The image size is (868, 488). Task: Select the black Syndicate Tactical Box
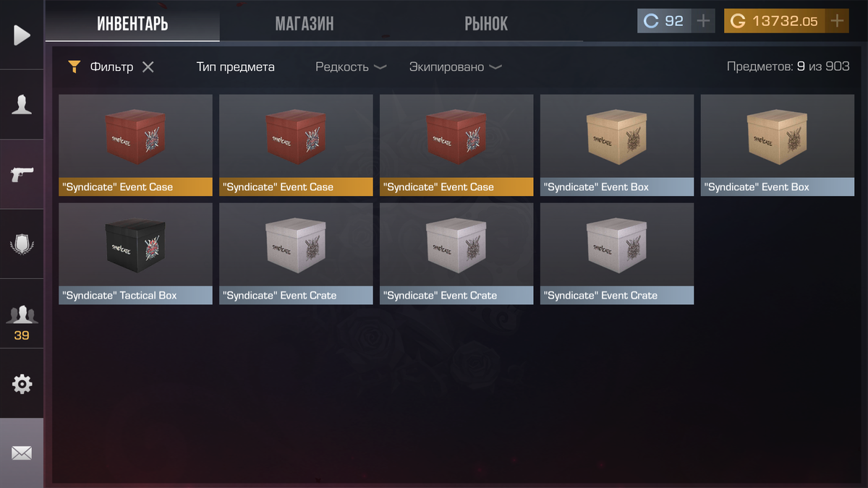point(135,253)
